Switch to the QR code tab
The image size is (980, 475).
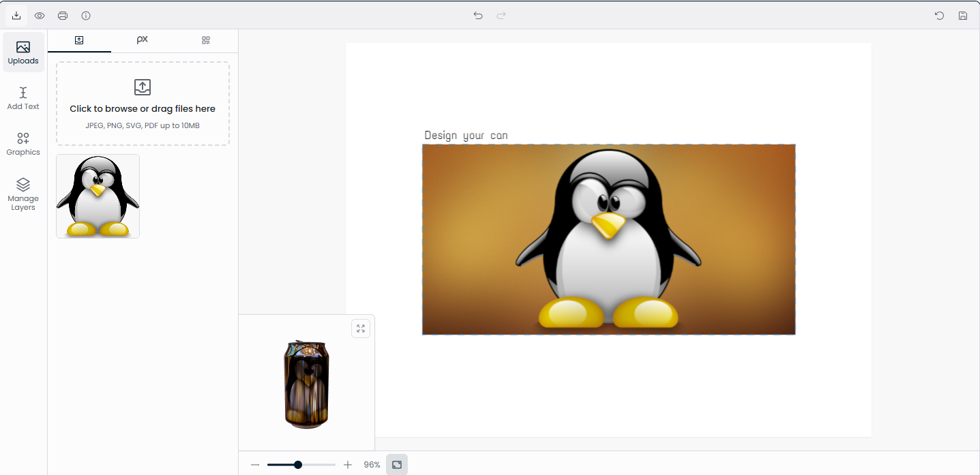tap(206, 40)
